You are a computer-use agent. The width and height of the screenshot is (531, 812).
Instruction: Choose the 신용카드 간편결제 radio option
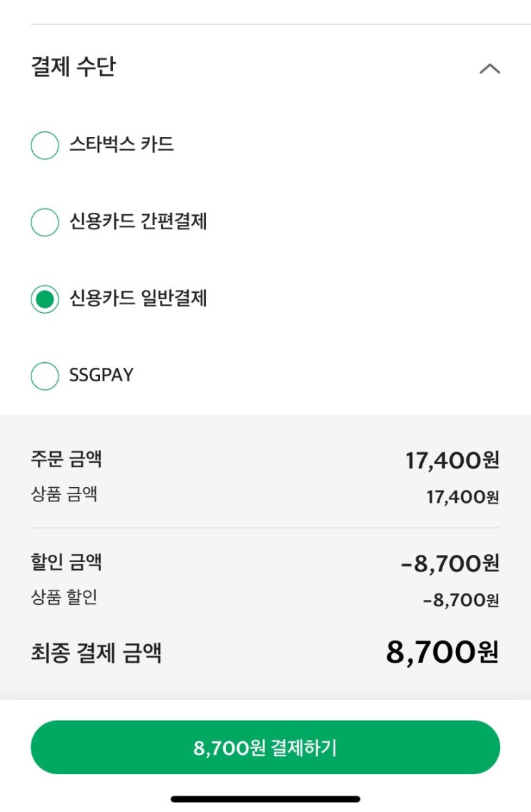(x=44, y=222)
